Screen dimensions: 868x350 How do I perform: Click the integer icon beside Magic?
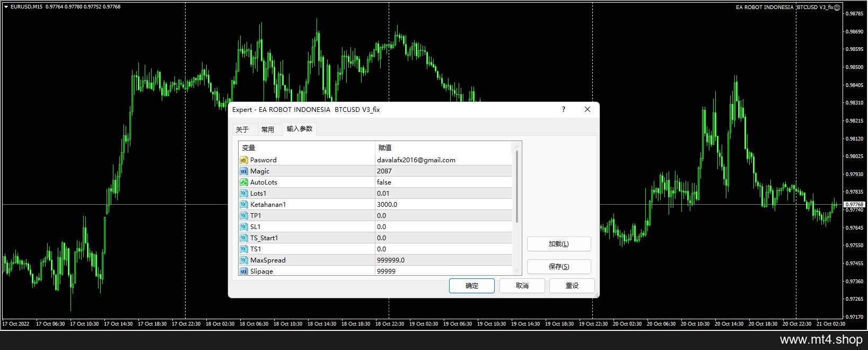coord(243,171)
